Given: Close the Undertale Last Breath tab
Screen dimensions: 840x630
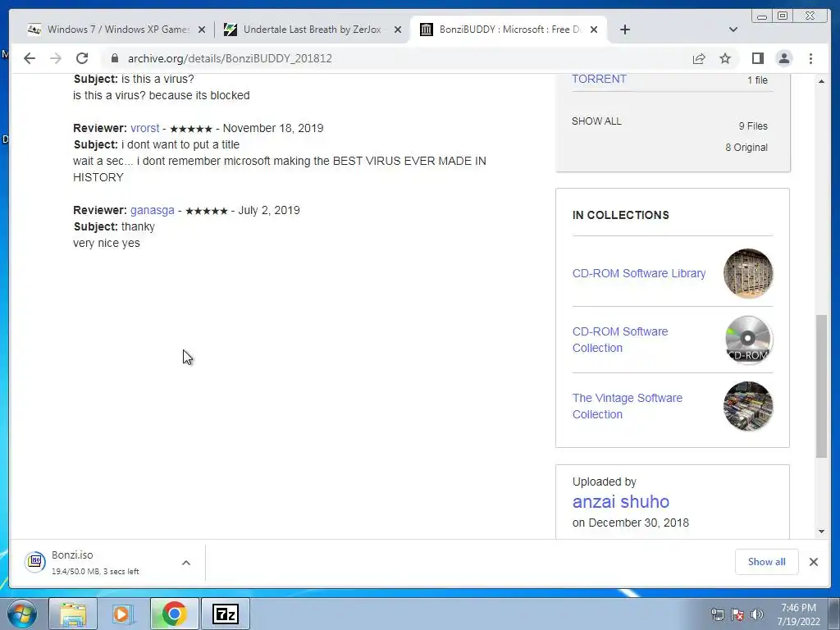Looking at the screenshot, I should 398,30.
